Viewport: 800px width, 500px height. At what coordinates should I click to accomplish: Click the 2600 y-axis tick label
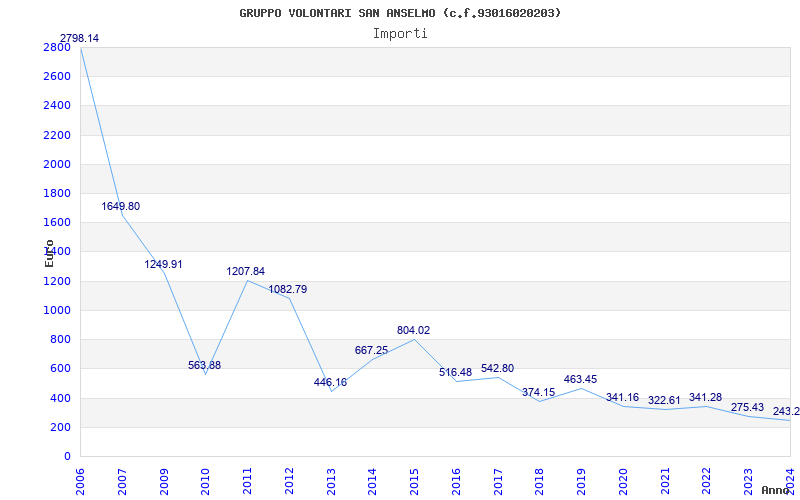coord(57,77)
